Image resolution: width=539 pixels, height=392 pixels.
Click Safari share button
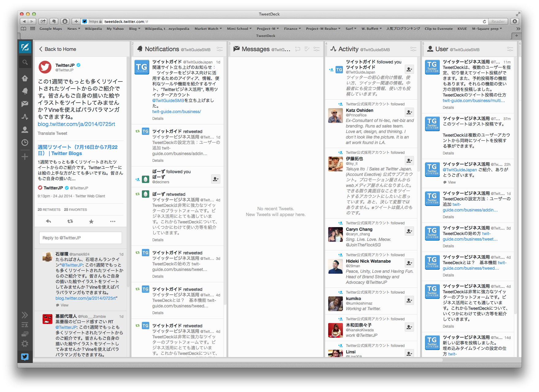pyautogui.click(x=43, y=21)
